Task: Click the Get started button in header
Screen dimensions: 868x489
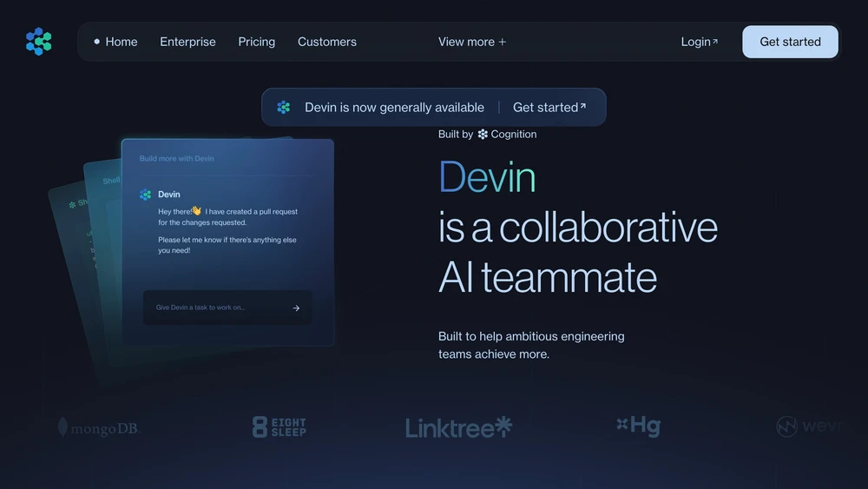Action: click(x=790, y=42)
